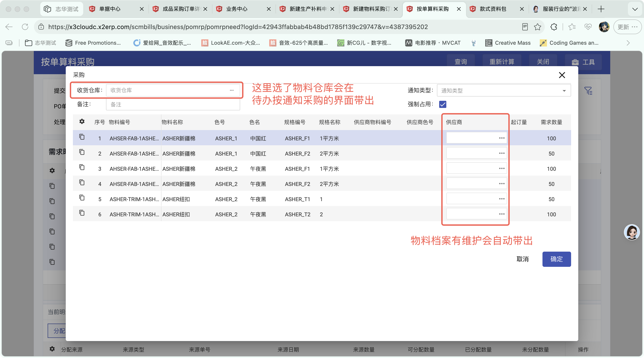Viewport: 644px width, 358px height.
Task: Switch to the 款式资料包 tab
Action: coord(497,9)
